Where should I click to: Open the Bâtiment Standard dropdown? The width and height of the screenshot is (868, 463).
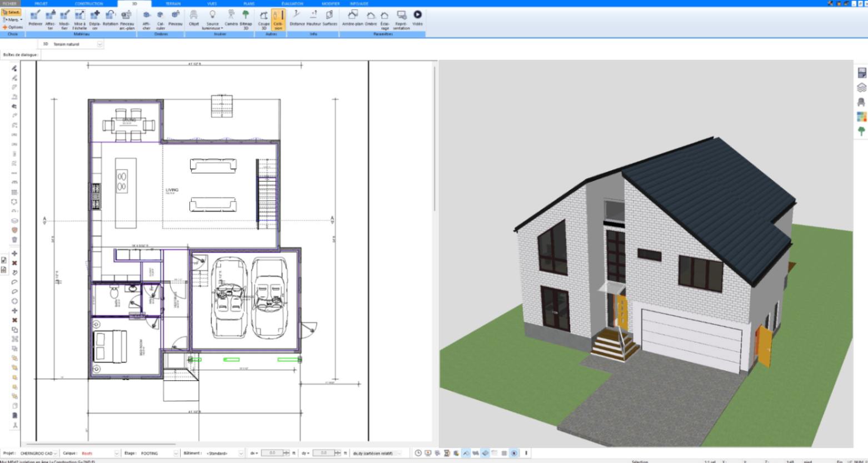click(241, 454)
